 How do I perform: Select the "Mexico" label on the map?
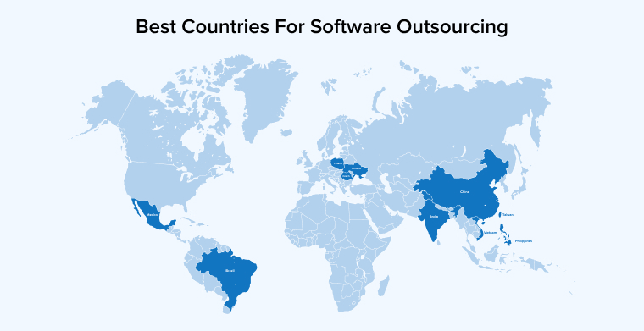pyautogui.click(x=153, y=214)
